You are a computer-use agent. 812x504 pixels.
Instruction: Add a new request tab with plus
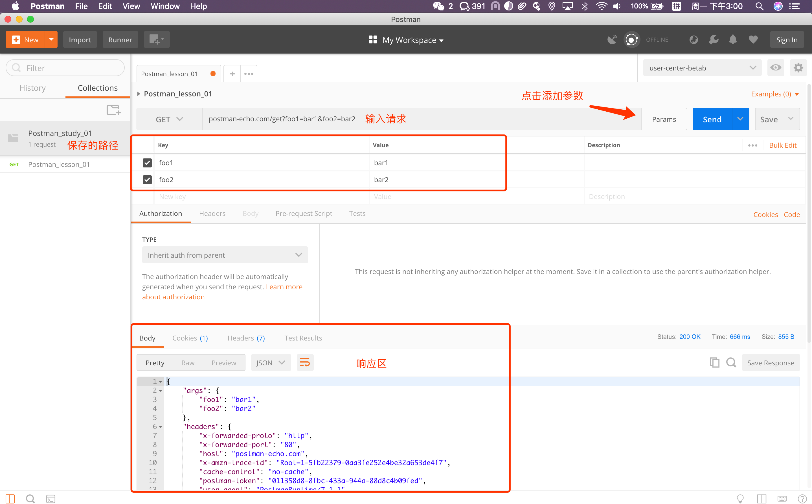click(x=232, y=74)
